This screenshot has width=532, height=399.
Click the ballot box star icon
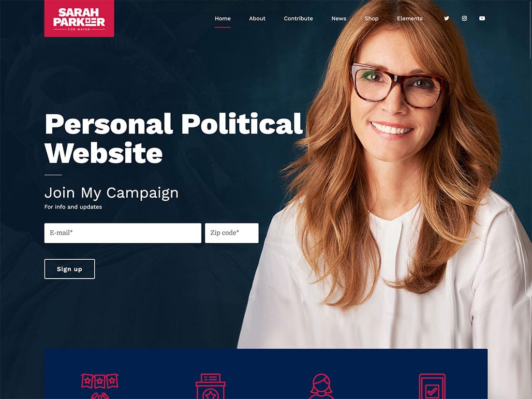pos(210,386)
